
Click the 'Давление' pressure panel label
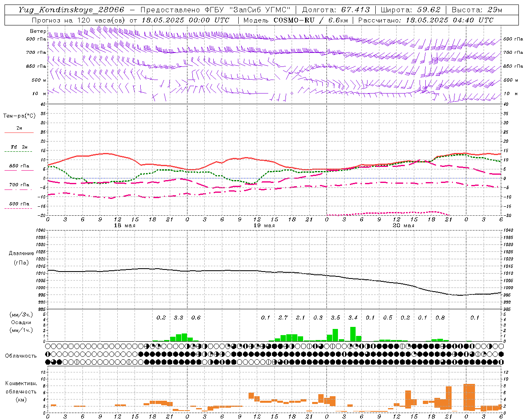[21, 253]
